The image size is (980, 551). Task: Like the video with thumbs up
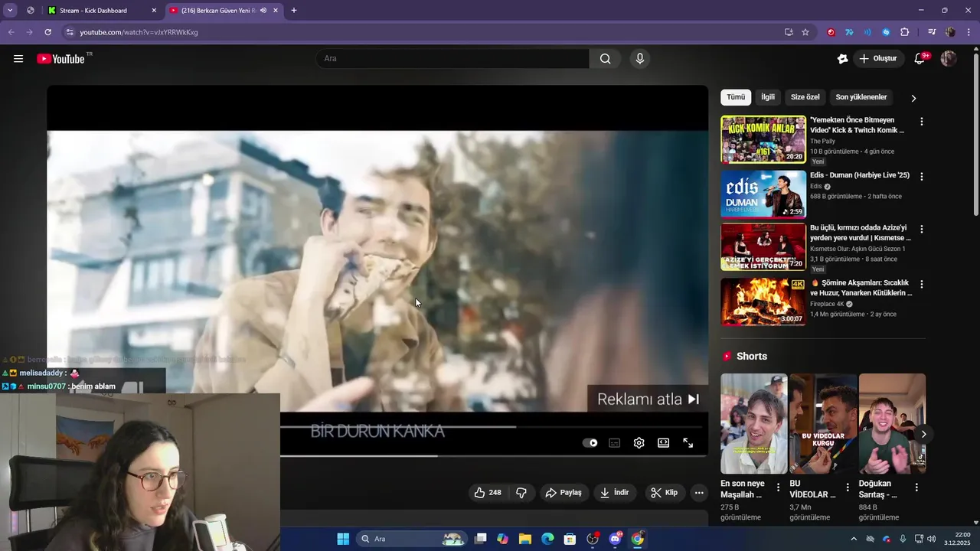click(x=488, y=493)
